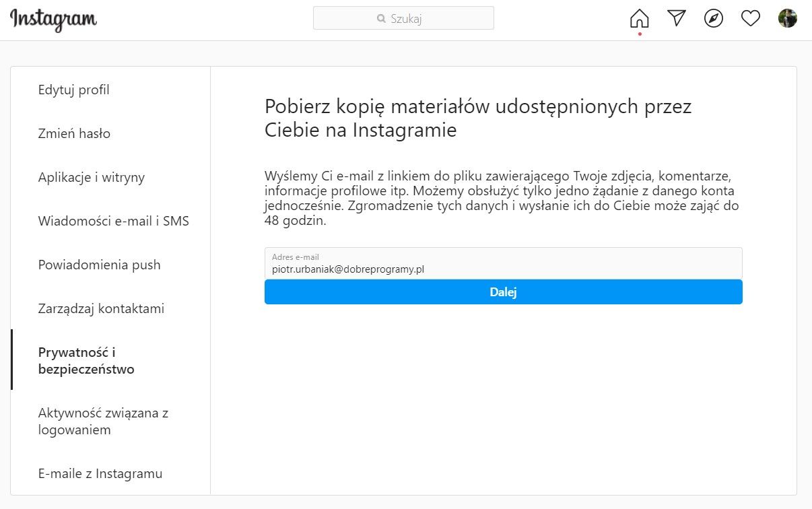This screenshot has height=509, width=812.
Task: Select Prywatność i bezpieczeństwo section
Action: [86, 360]
